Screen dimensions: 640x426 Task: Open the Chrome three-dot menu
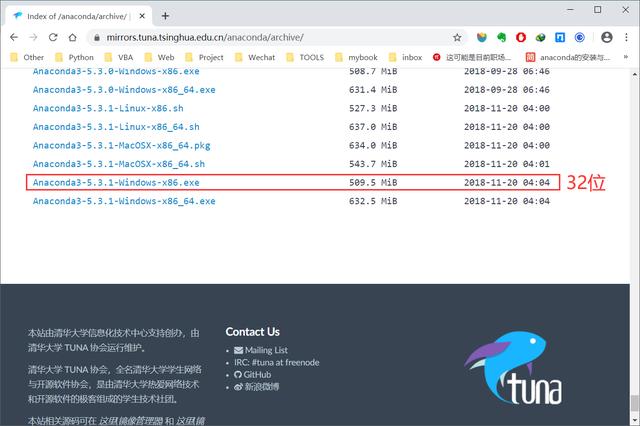tap(626, 38)
